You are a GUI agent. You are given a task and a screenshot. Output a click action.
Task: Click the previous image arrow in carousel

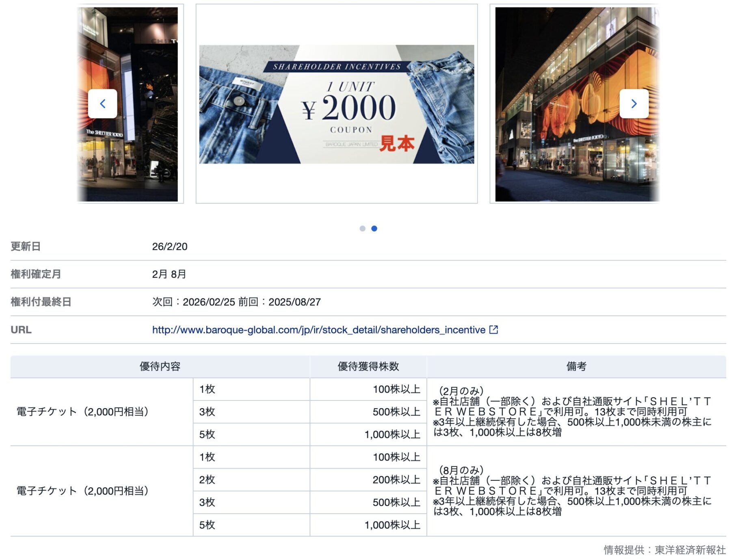coord(102,104)
